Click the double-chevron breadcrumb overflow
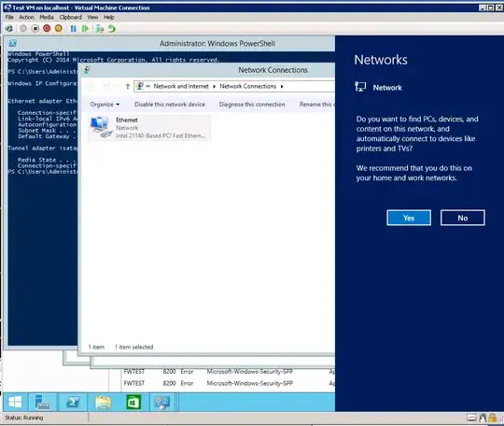This screenshot has width=504, height=426. coord(147,86)
